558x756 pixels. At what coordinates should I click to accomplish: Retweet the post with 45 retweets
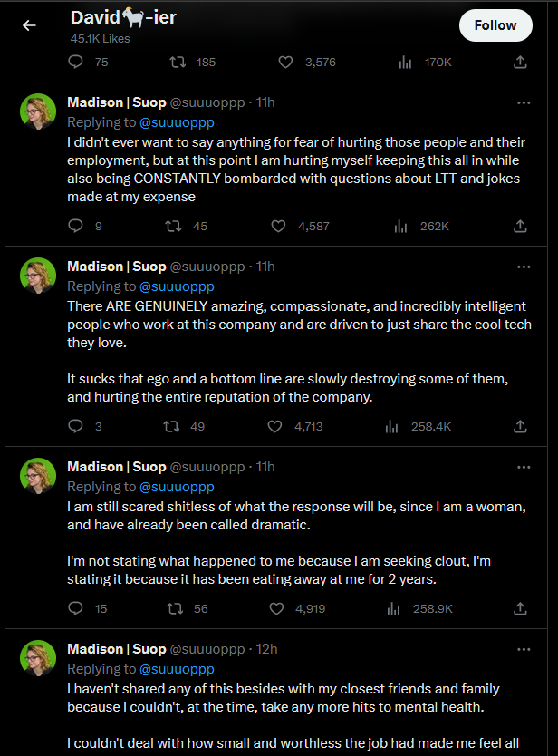(172, 226)
